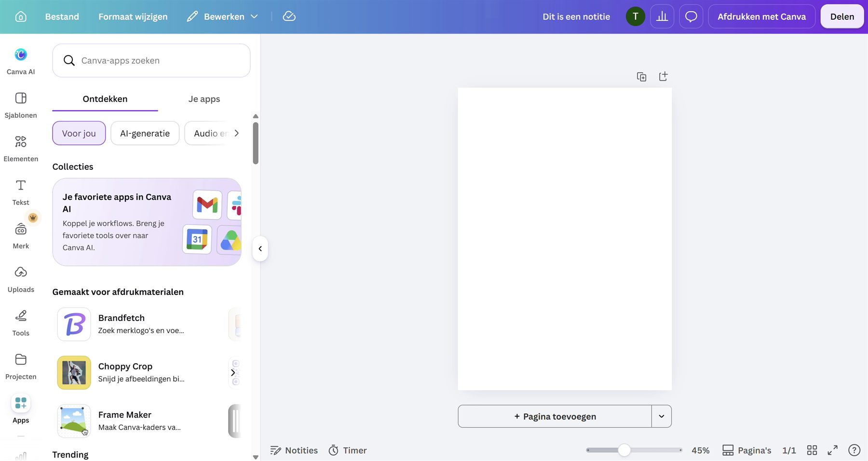
Task: Click Afdrukken met Canva button
Action: point(761,16)
